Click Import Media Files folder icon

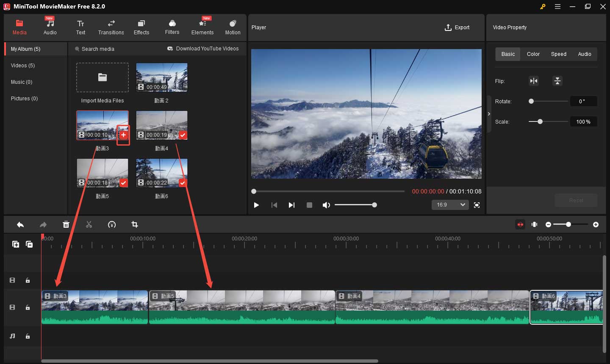coord(103,77)
